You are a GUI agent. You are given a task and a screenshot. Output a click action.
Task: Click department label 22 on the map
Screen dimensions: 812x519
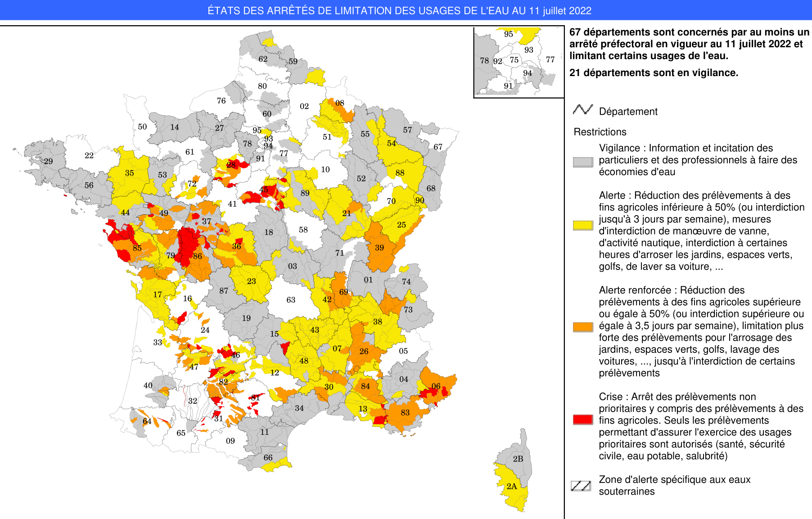(89, 155)
